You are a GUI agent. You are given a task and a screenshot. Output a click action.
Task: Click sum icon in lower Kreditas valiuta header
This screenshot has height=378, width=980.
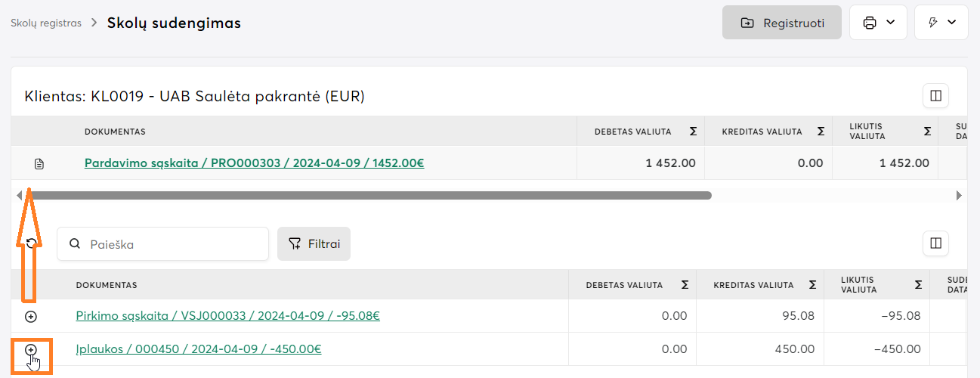tap(812, 285)
